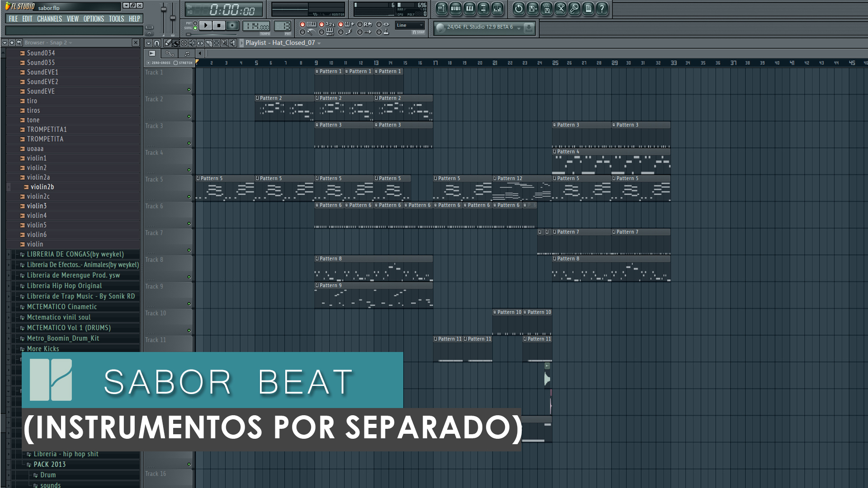Open the Playlist window from toolbar
Viewport: 868px width, 488px height.
[x=442, y=9]
